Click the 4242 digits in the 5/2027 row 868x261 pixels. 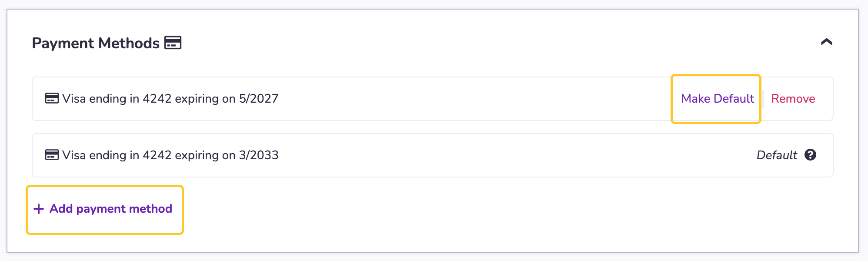point(157,99)
